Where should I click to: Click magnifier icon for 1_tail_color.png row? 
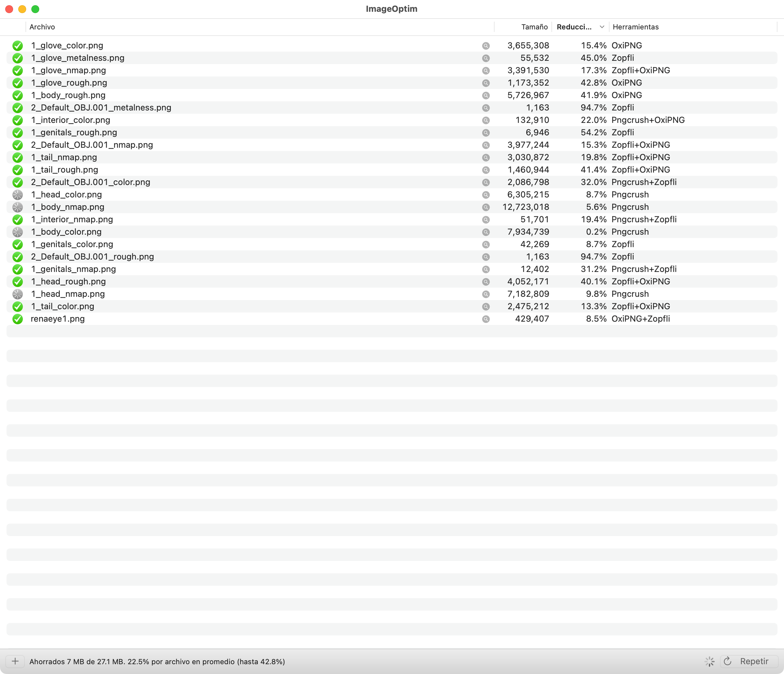click(x=486, y=307)
